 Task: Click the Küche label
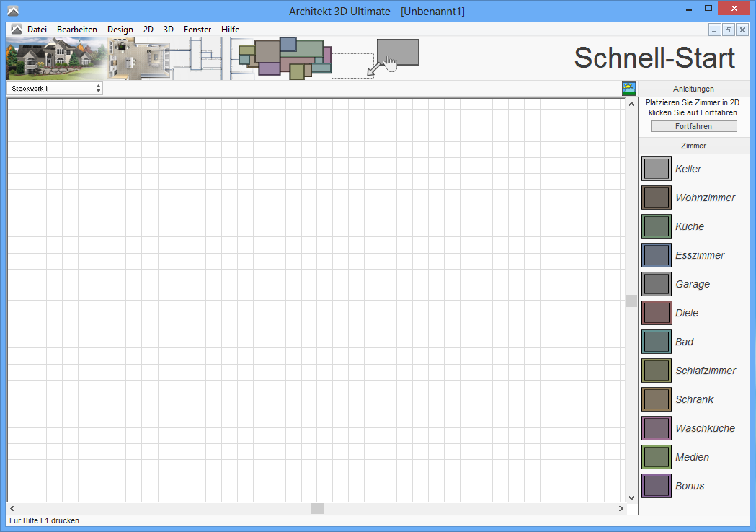[x=690, y=226]
